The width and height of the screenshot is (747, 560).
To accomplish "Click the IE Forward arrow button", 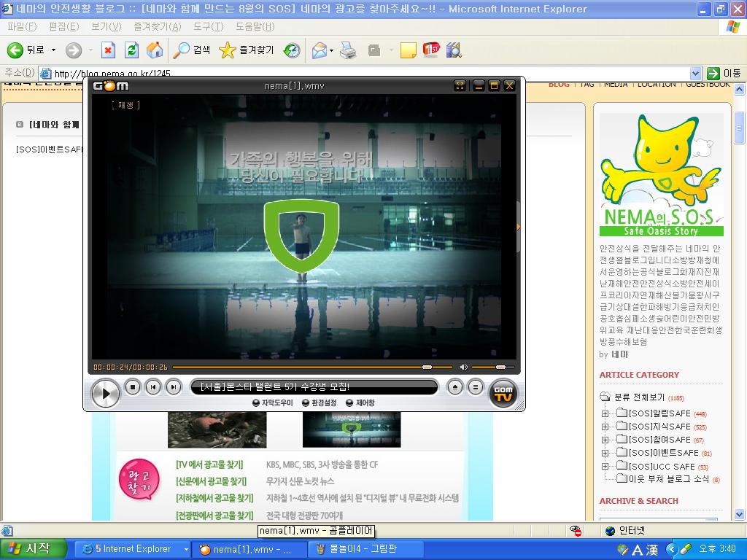I will 74,50.
